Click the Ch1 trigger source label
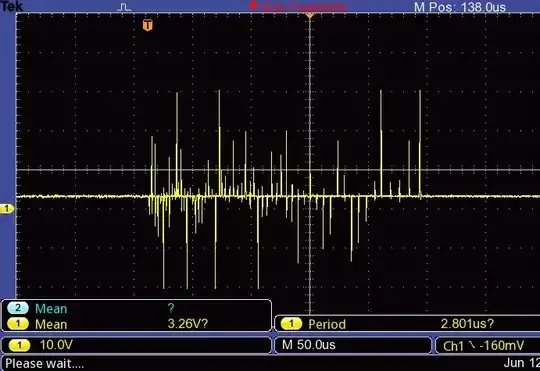 pos(453,346)
